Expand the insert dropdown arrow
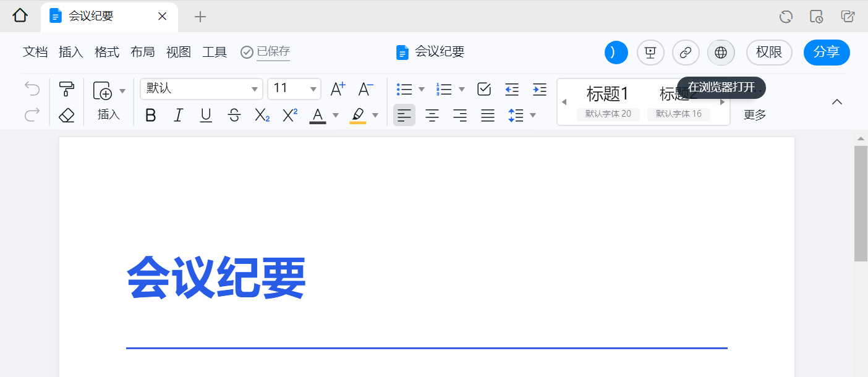 point(122,91)
